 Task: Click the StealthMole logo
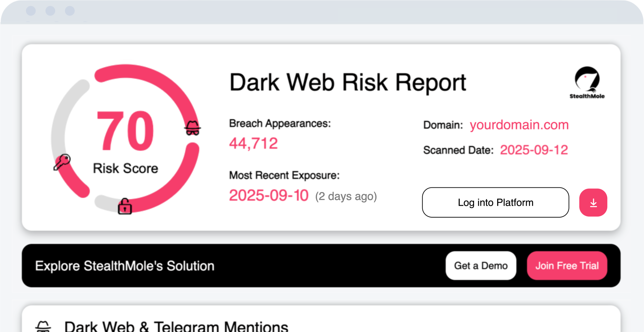587,83
